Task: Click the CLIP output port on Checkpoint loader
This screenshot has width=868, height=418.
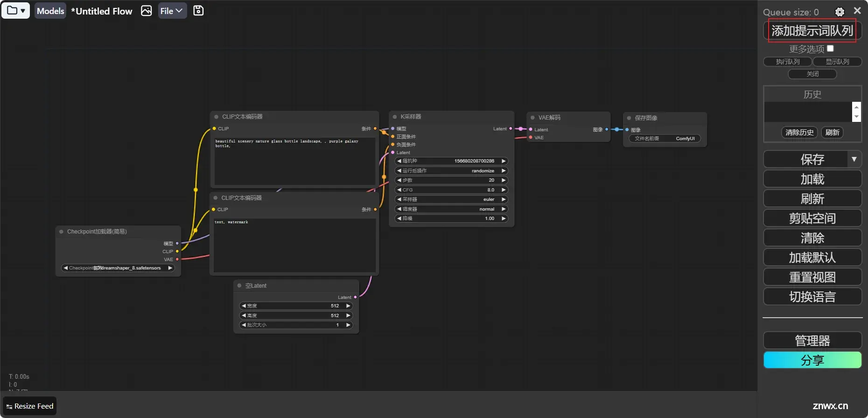Action: point(177,251)
